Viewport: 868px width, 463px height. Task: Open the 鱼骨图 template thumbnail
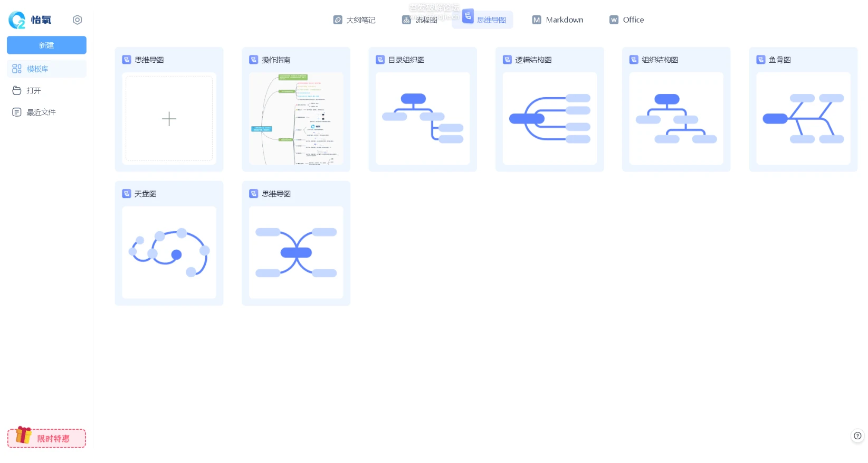pos(803,118)
